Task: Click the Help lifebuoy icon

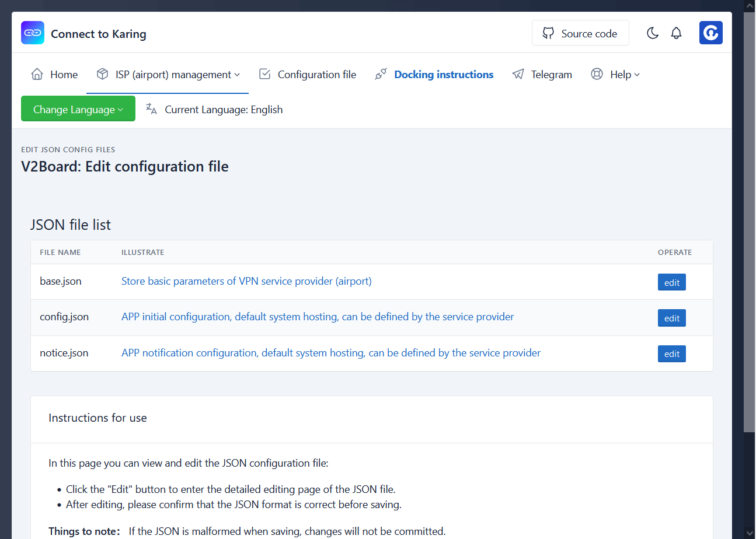Action: [597, 75]
